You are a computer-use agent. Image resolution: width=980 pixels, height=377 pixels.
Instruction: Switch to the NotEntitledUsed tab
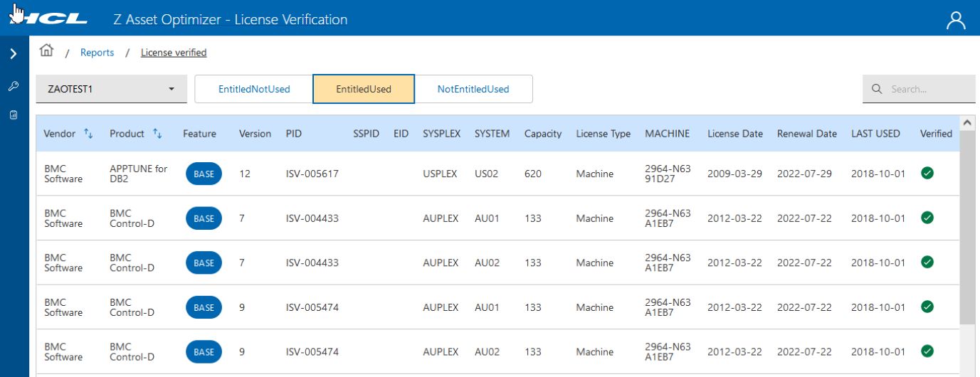click(x=473, y=90)
